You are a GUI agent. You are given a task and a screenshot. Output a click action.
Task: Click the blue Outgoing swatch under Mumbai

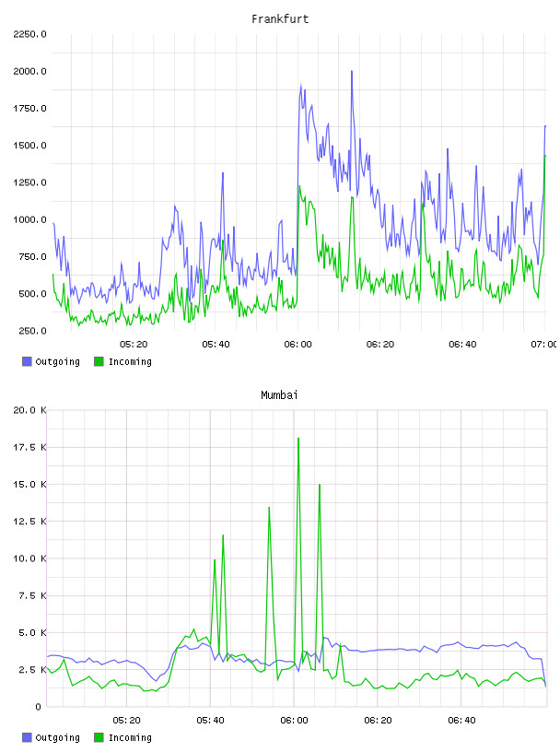(x=27, y=737)
